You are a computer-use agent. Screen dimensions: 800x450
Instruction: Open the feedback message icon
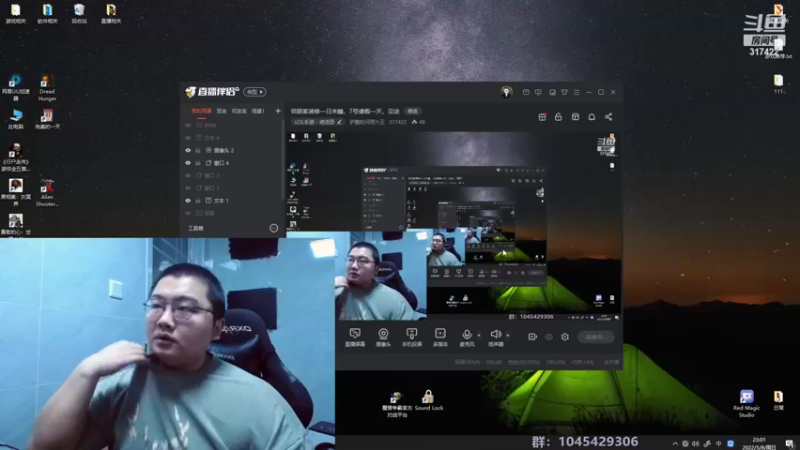pyautogui.click(x=538, y=92)
